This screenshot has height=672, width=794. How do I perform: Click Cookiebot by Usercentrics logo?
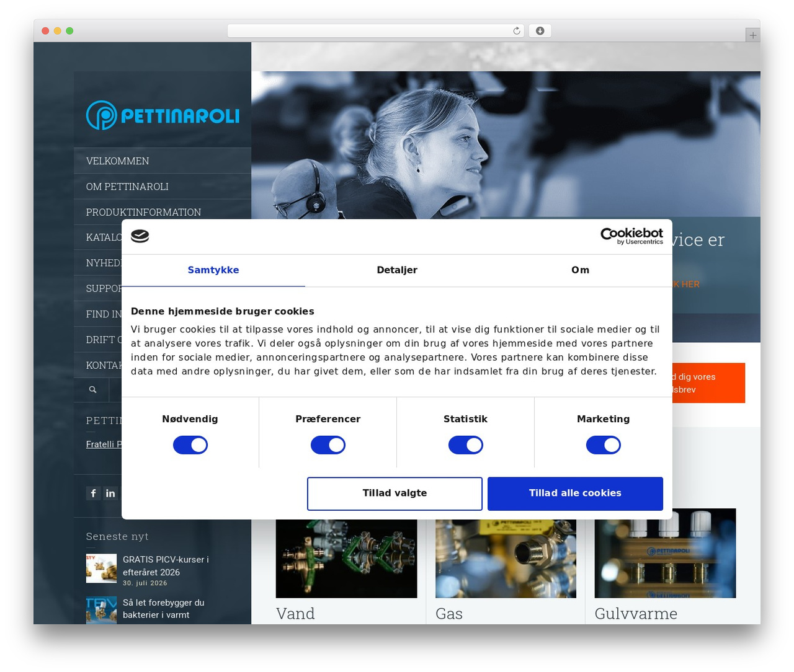pyautogui.click(x=631, y=236)
